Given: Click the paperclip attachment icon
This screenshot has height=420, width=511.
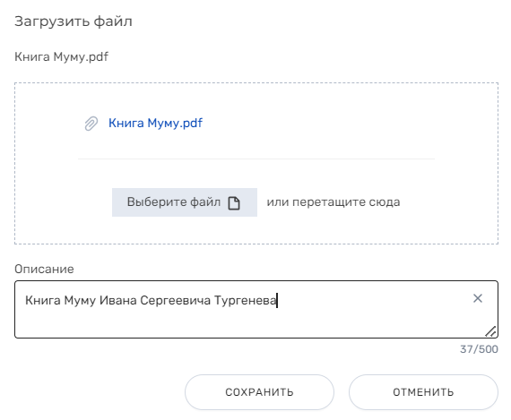Looking at the screenshot, I should [x=91, y=124].
